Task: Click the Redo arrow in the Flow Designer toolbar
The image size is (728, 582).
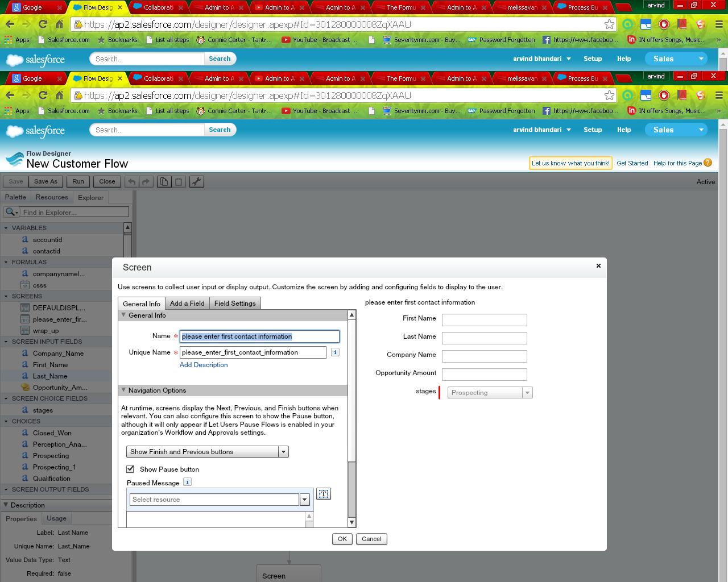Action: 146,182
